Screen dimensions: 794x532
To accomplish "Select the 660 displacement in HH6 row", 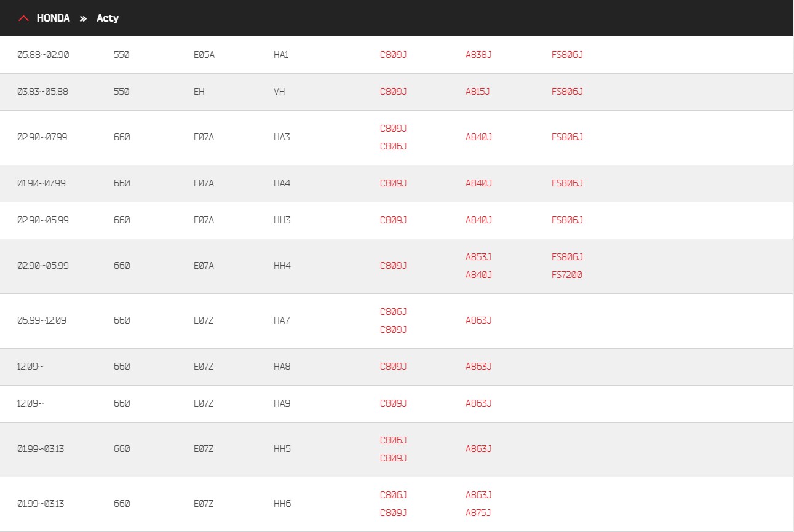I will coord(122,504).
